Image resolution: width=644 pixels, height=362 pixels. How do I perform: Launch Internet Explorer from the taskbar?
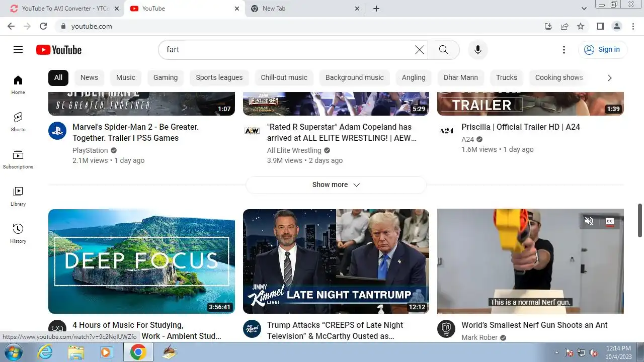(45, 352)
